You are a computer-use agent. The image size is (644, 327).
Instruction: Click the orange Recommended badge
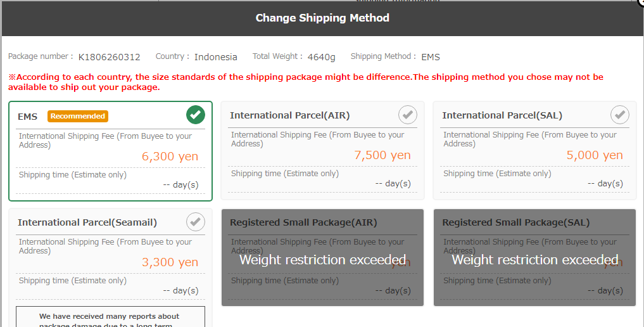[78, 116]
